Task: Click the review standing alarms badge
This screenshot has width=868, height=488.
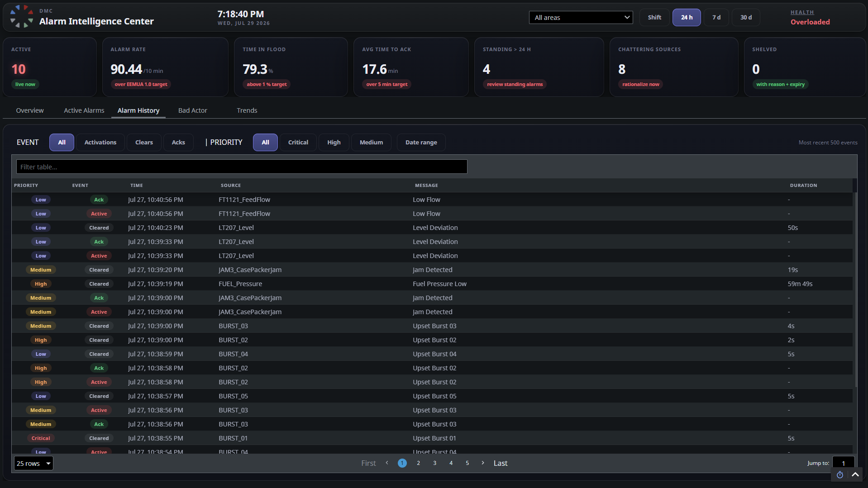Action: 515,84
